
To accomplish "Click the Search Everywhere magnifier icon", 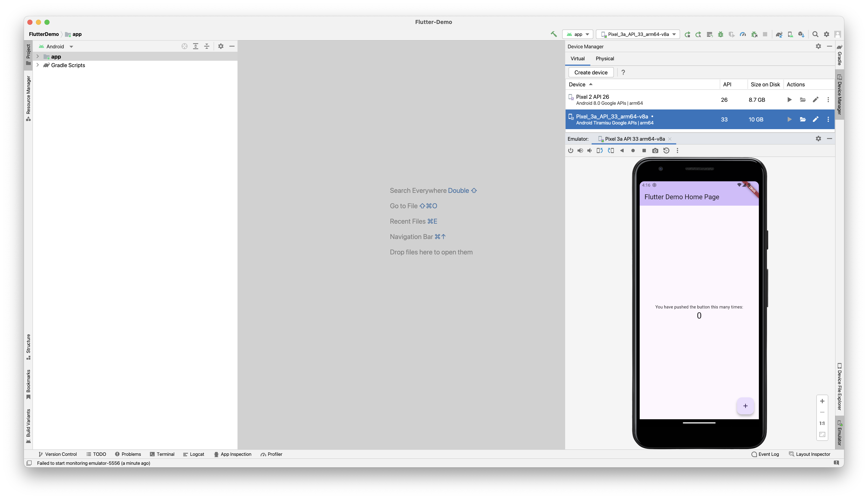I will coord(815,34).
